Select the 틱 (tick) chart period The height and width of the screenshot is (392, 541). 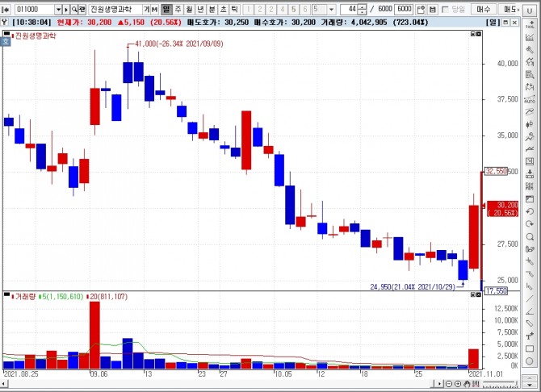coord(235,10)
